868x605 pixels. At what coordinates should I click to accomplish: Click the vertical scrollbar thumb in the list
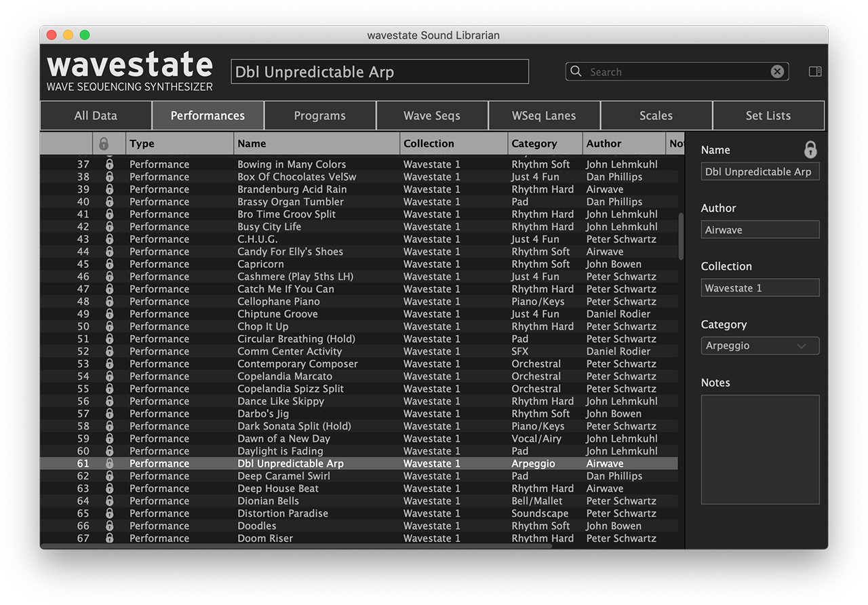(x=681, y=236)
